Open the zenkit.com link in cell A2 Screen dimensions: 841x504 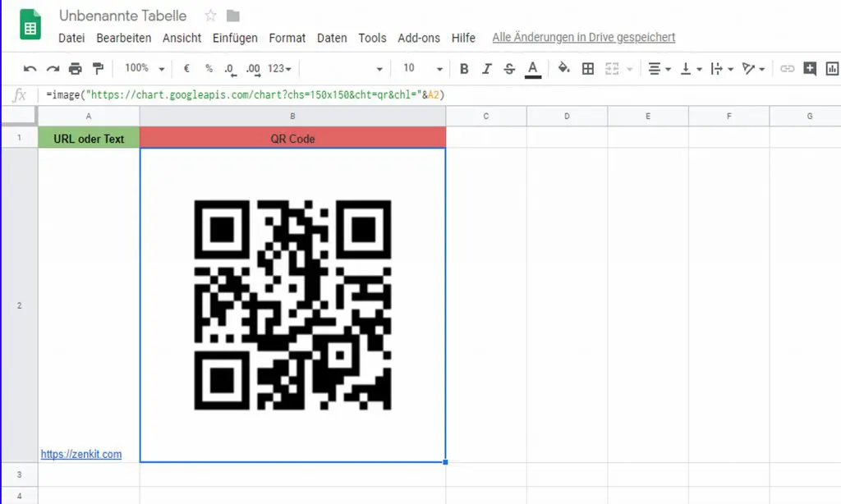click(x=81, y=454)
